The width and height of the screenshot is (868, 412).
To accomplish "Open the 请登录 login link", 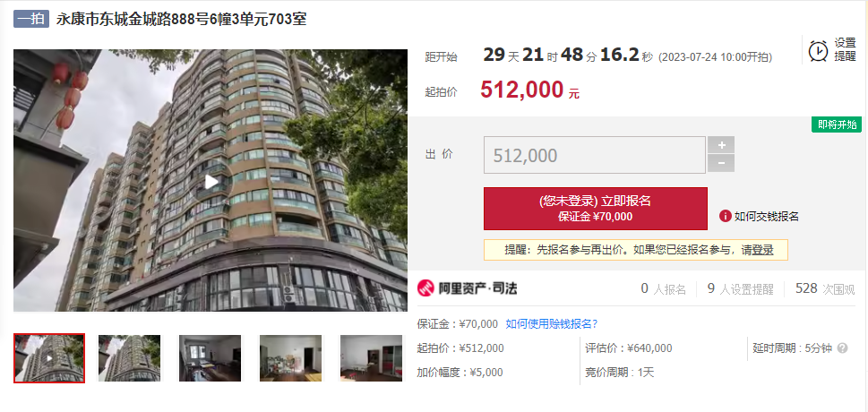I will pos(757,250).
